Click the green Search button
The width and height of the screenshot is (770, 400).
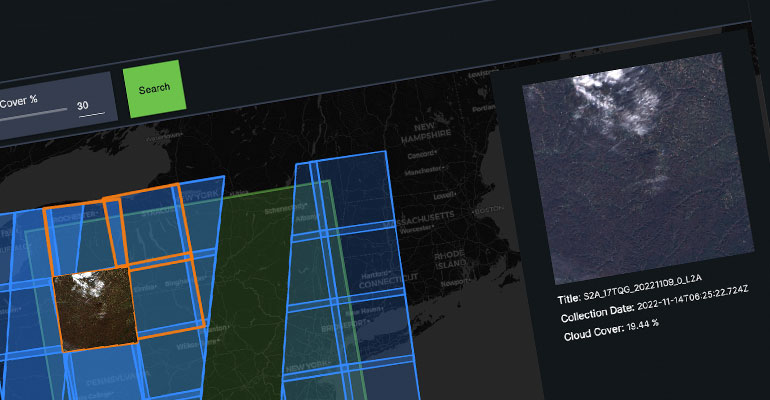pos(154,89)
